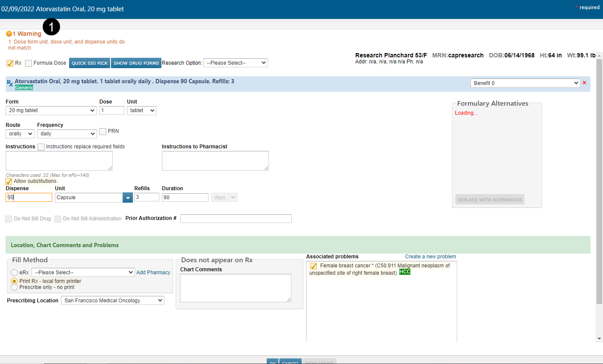
Task: Click Show Drug Forms button
Action: point(136,63)
